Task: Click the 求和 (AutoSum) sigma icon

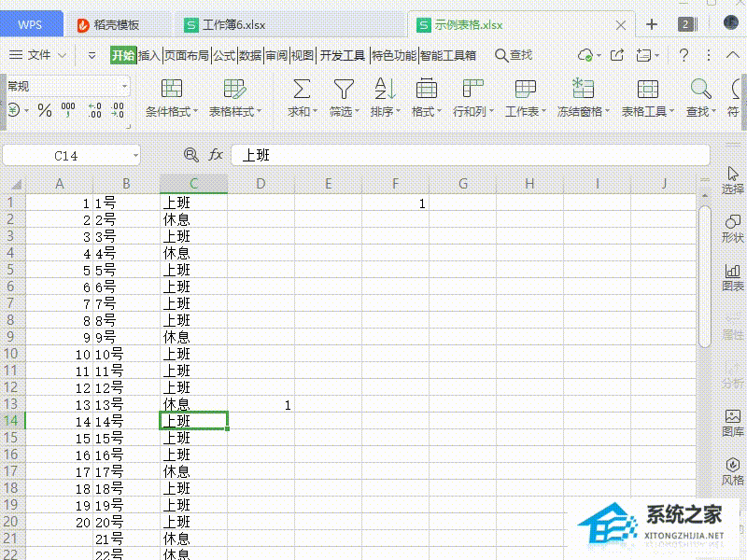Action: (x=302, y=90)
